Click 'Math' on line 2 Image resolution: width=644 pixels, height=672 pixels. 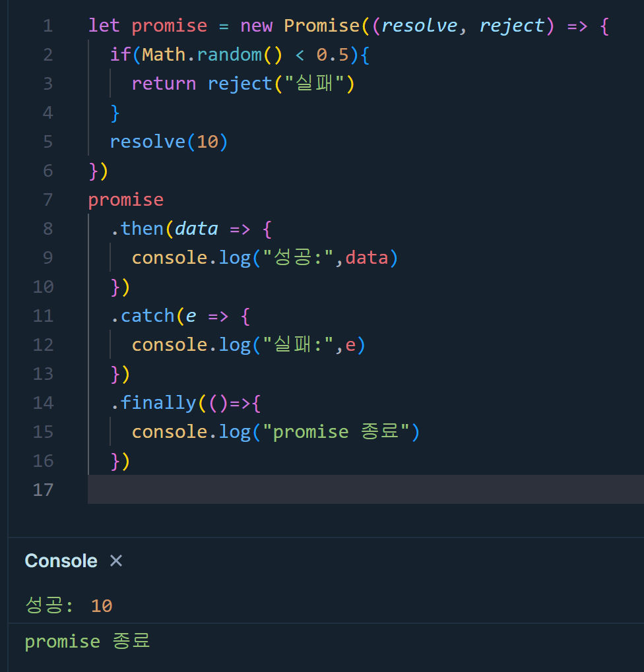[164, 55]
